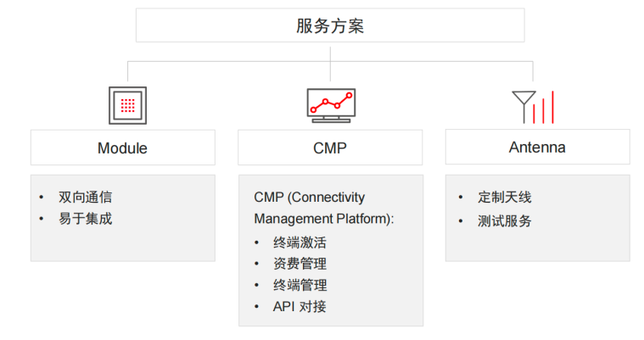This screenshot has height=340, width=644.
Task: Click the red signal bars beside the antenna
Action: [x=545, y=106]
